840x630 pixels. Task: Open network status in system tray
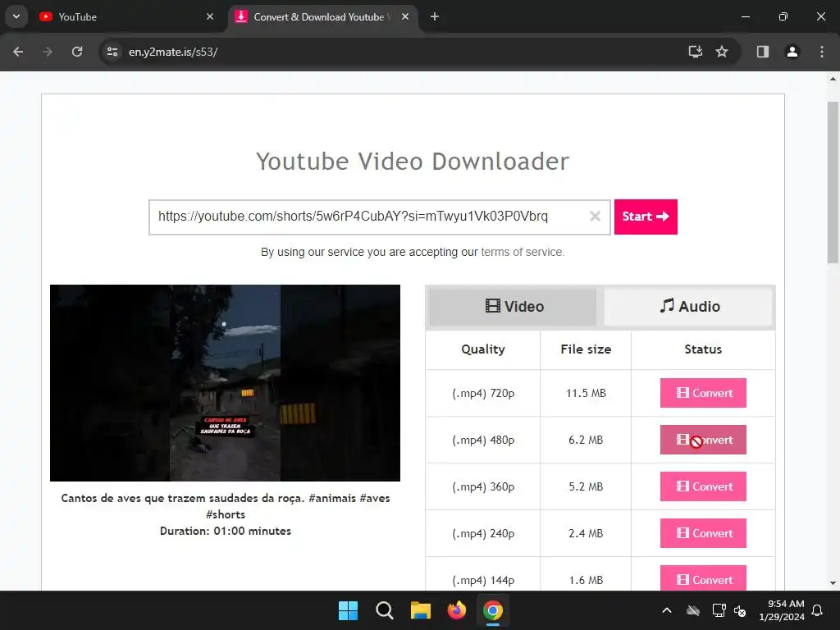[719, 610]
